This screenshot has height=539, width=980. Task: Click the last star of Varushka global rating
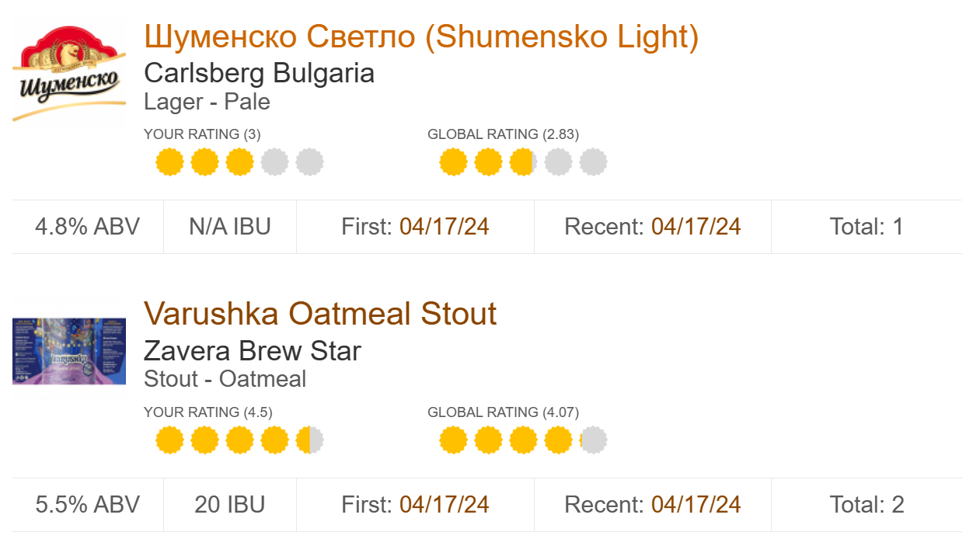point(593,440)
